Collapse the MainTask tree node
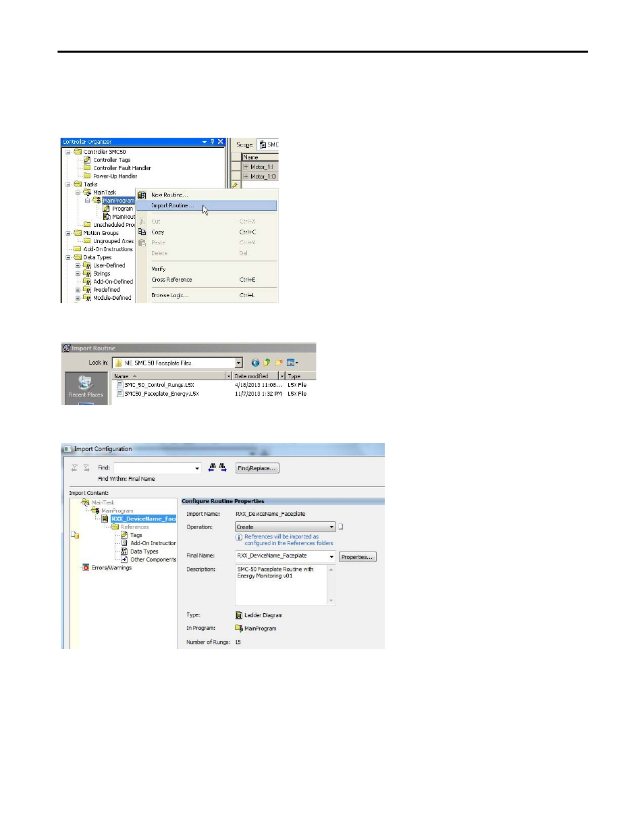 78,192
